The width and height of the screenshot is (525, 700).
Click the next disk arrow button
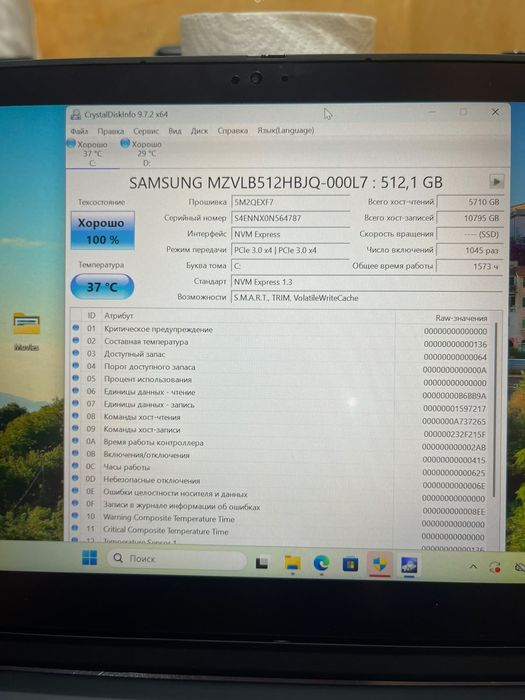[x=496, y=181]
